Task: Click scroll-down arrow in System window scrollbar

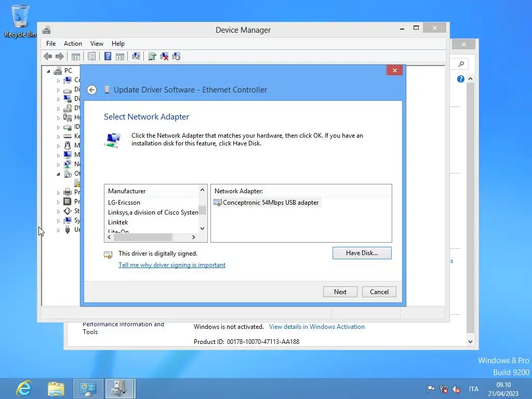Action: pos(470,342)
